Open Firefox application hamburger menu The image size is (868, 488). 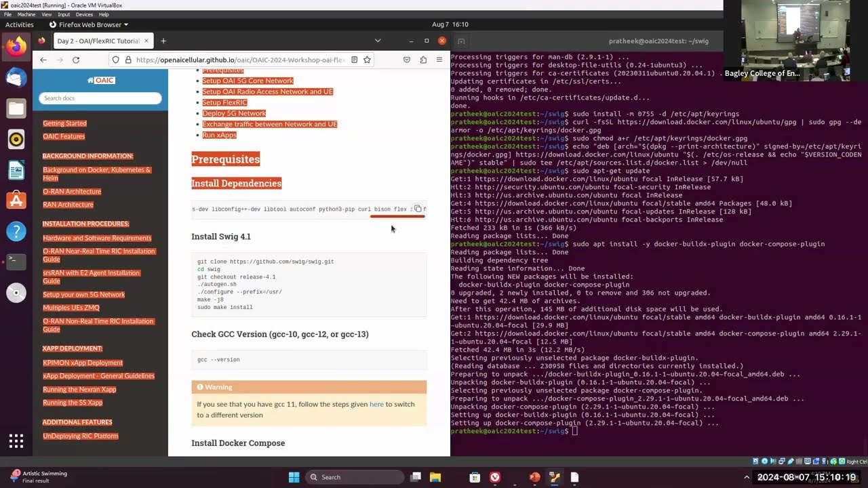tap(439, 60)
